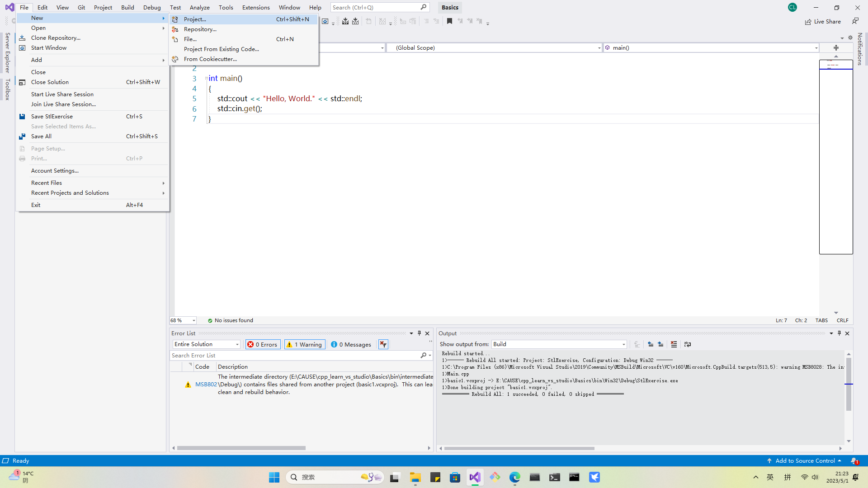Viewport: 868px width, 488px height.
Task: Clear all Error List filters icon
Action: 383,344
